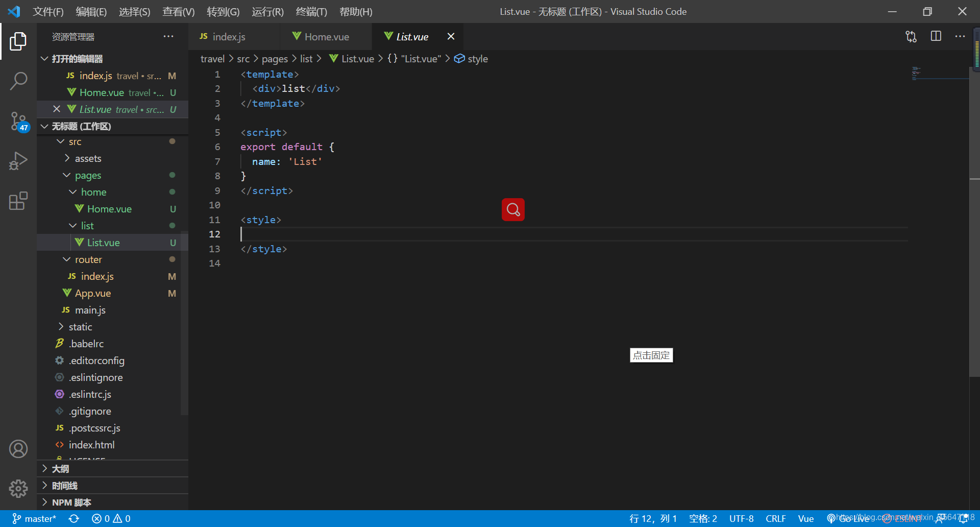Collapse the pages folder
980x527 pixels.
tap(112, 175)
